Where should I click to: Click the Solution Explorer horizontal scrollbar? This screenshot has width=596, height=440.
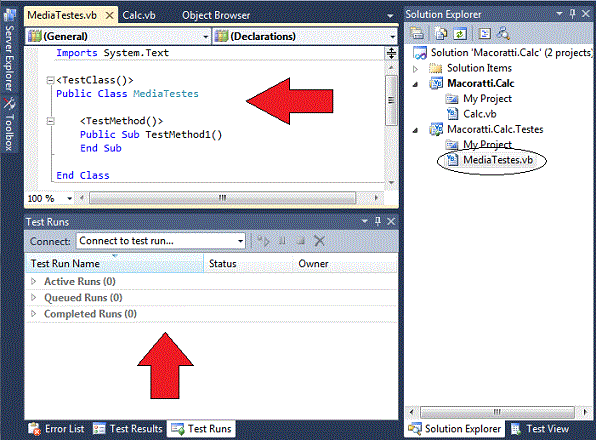pyautogui.click(x=497, y=412)
